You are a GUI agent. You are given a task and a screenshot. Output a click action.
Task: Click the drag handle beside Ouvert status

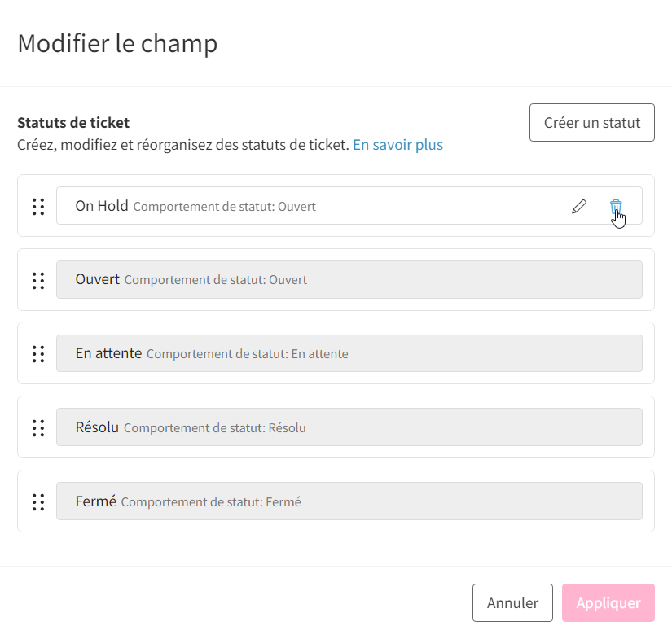[x=38, y=281]
